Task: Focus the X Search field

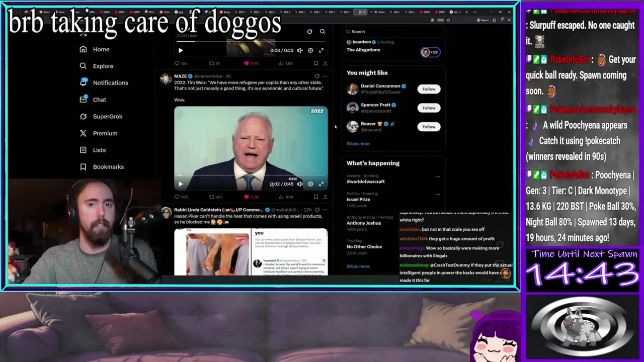Action: 392,32
